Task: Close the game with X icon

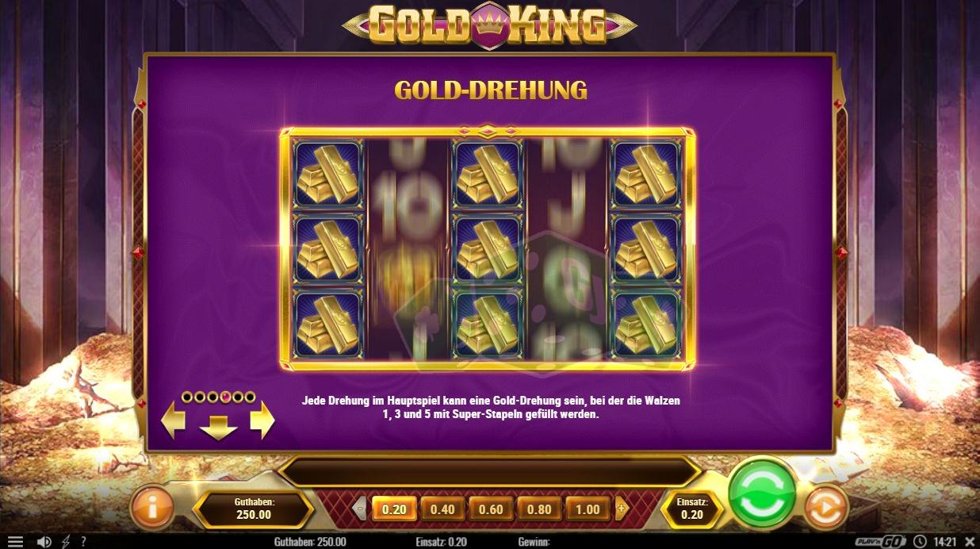Action: (969, 542)
